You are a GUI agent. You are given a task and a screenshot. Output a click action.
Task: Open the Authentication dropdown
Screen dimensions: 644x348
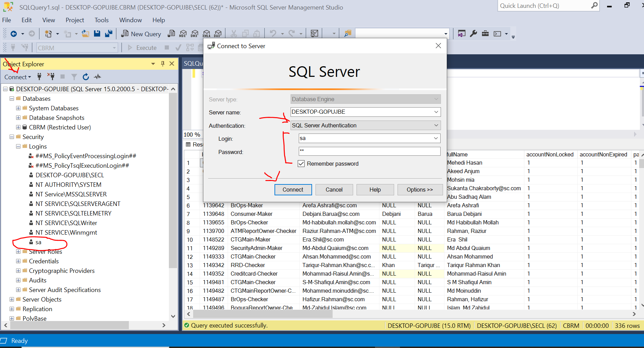click(x=436, y=125)
